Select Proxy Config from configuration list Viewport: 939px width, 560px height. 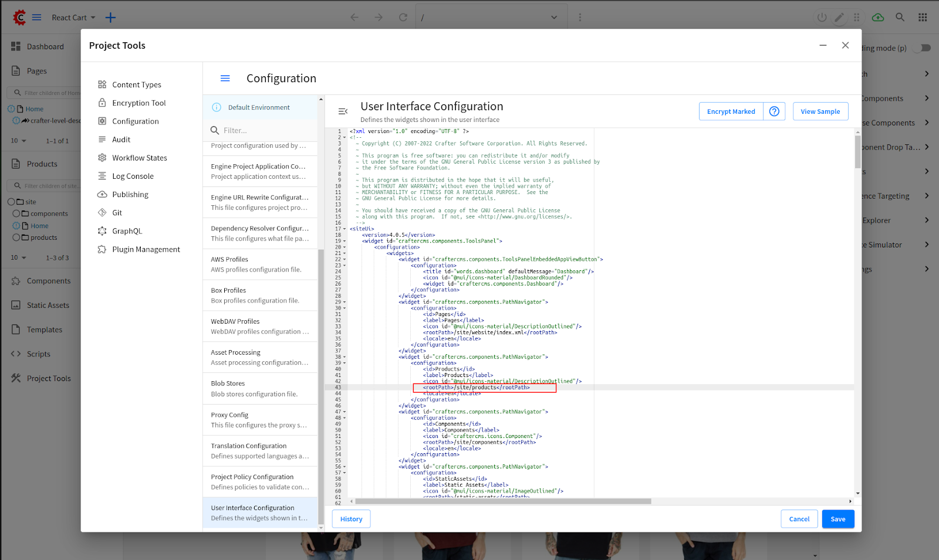pos(259,420)
